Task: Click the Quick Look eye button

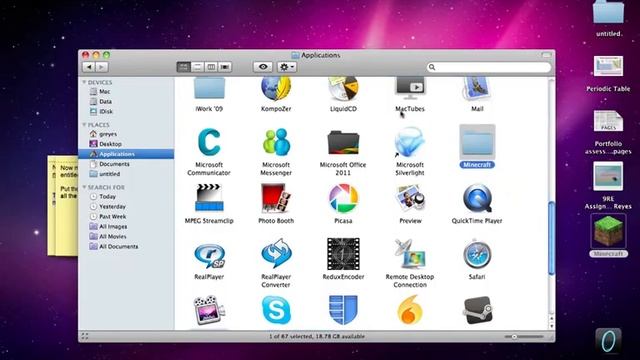Action: [263, 67]
